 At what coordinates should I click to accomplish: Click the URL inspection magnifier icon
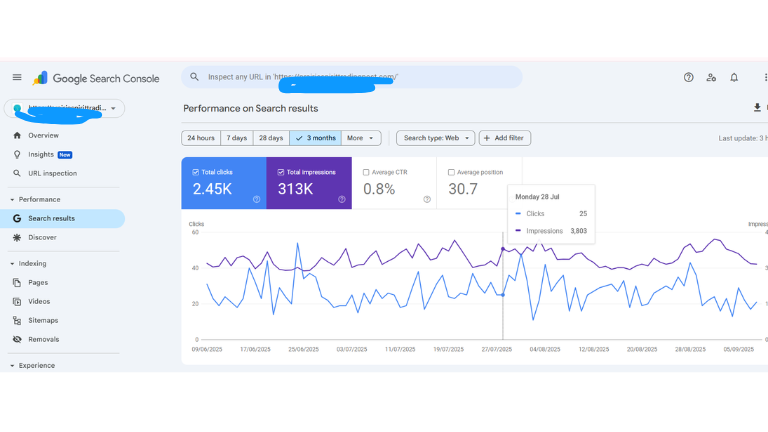click(17, 173)
